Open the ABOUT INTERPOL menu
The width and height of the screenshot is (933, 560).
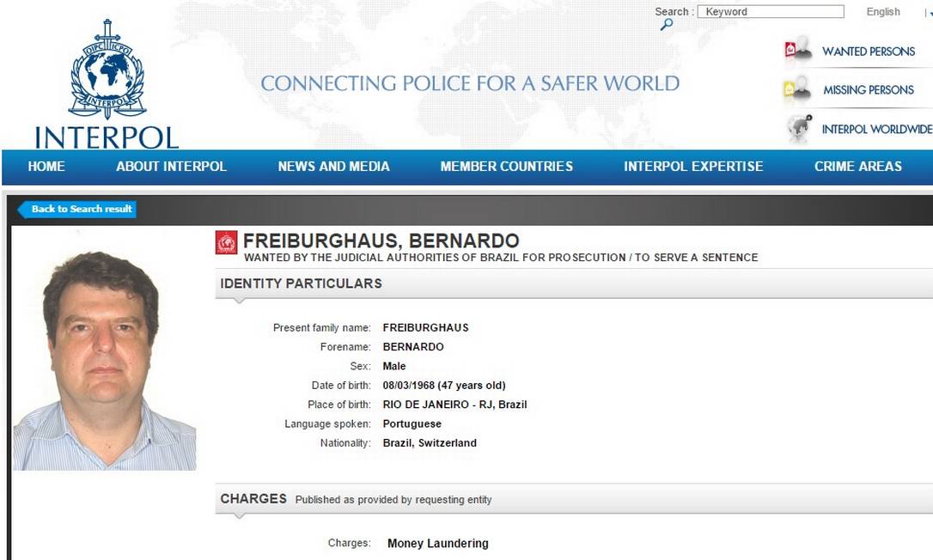tap(171, 167)
